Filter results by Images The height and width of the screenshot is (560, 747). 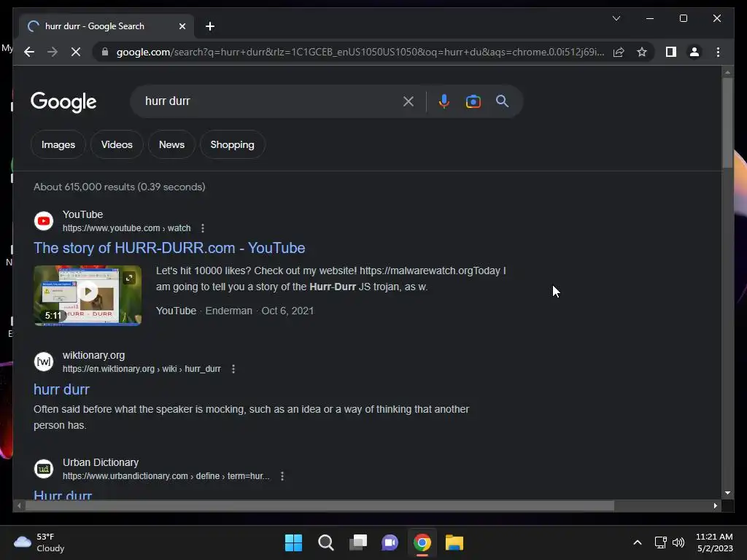tap(58, 144)
